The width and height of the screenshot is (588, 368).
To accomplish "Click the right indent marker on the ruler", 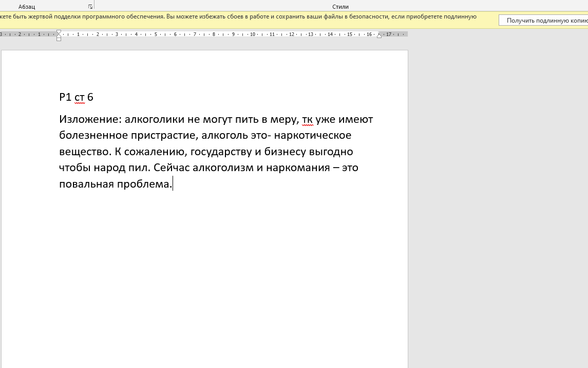I will coord(380,35).
